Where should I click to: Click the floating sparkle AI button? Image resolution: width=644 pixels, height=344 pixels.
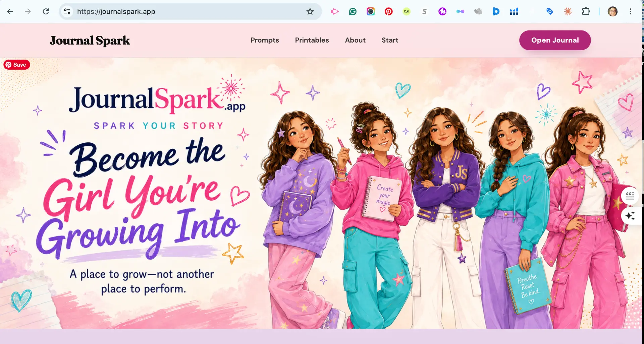pos(630,216)
